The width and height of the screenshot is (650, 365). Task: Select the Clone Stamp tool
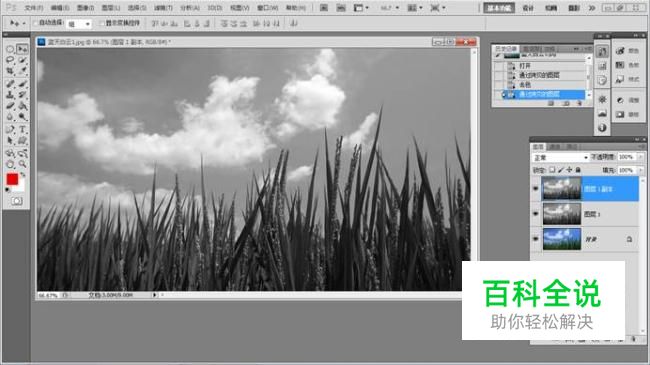pyautogui.click(x=10, y=95)
